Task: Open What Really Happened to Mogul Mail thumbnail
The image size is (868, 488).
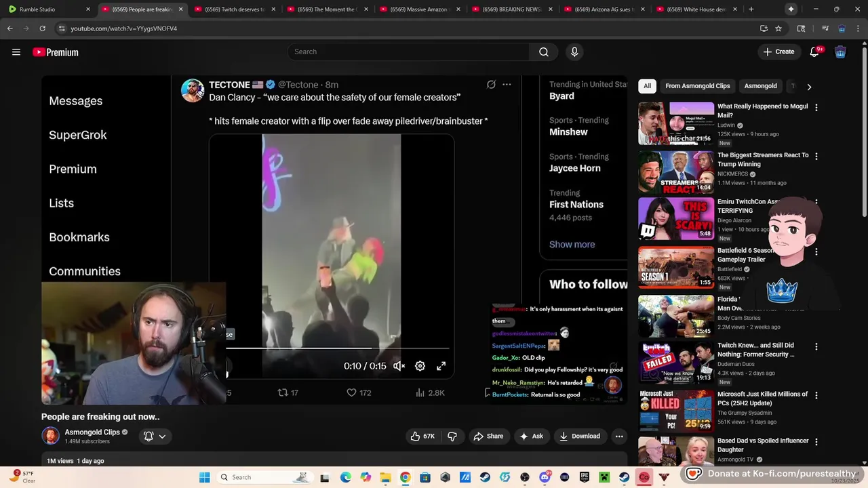Action: pyautogui.click(x=675, y=123)
